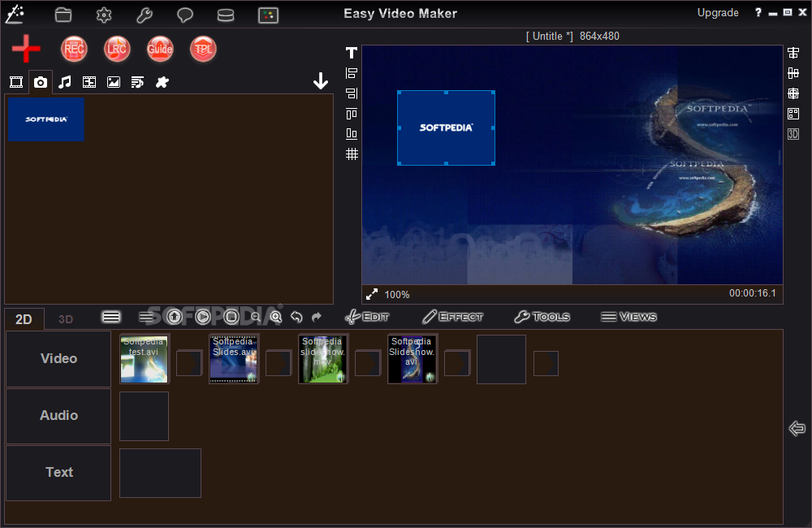Click the four-square layout icon right of preview
The height and width of the screenshot is (528, 812).
pos(793,114)
